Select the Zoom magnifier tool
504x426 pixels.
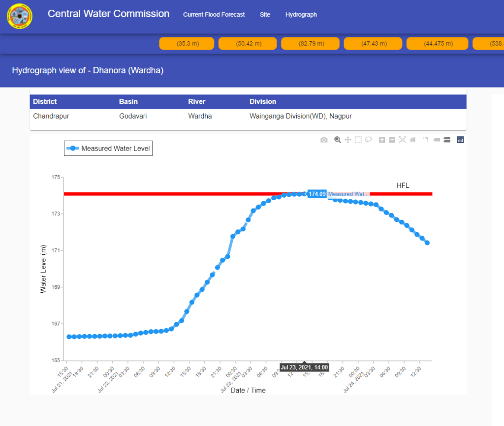click(x=338, y=140)
